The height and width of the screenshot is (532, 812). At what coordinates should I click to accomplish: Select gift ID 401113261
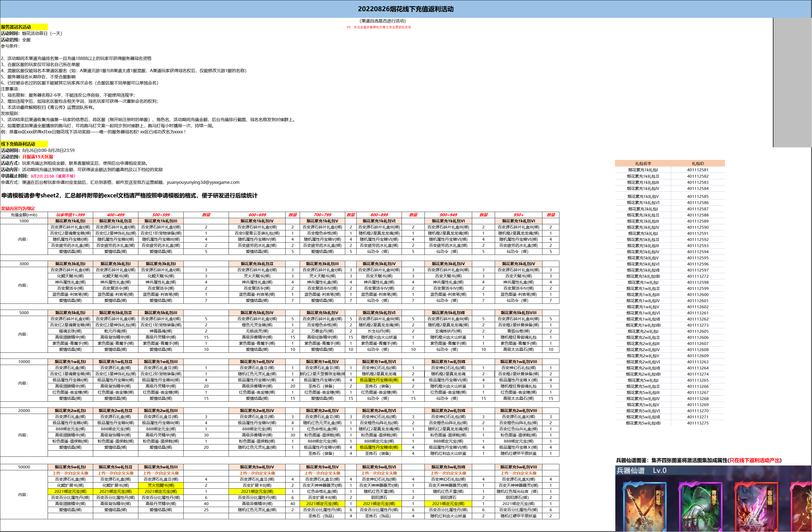coord(698,313)
